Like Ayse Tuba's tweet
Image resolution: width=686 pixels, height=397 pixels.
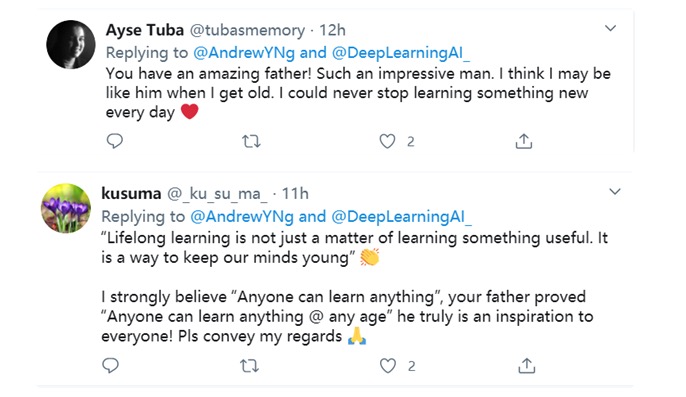[x=387, y=141]
